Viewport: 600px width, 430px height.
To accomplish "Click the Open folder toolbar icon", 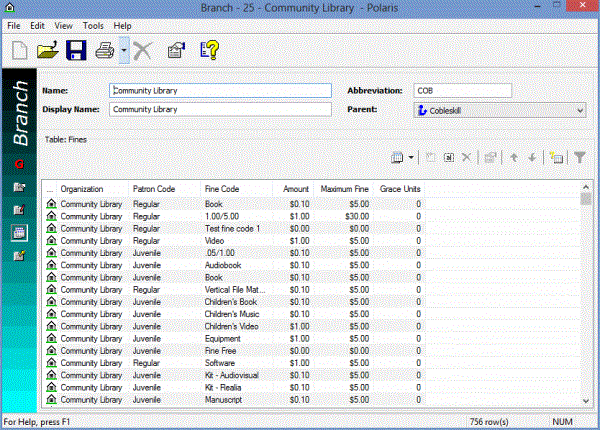I will tap(48, 50).
